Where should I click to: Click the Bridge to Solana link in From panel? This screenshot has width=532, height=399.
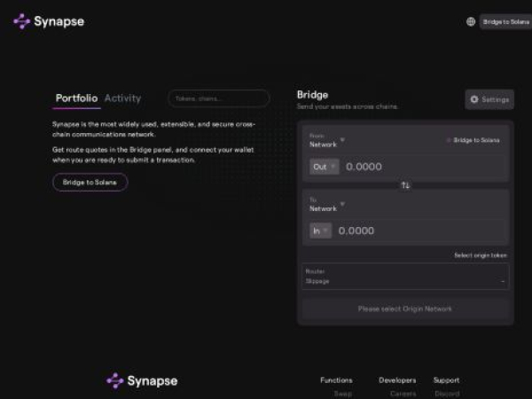point(475,140)
